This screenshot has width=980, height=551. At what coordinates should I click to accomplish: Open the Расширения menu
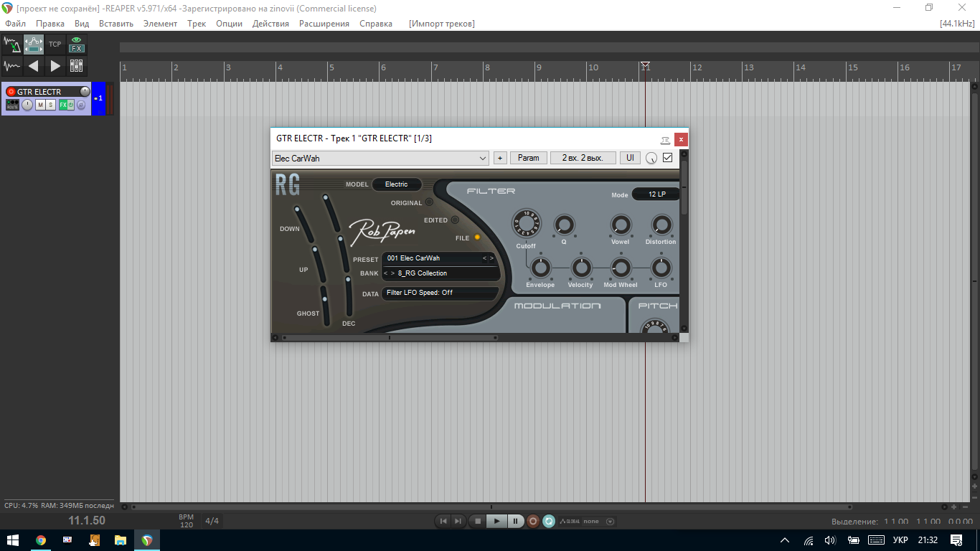tap(324, 24)
